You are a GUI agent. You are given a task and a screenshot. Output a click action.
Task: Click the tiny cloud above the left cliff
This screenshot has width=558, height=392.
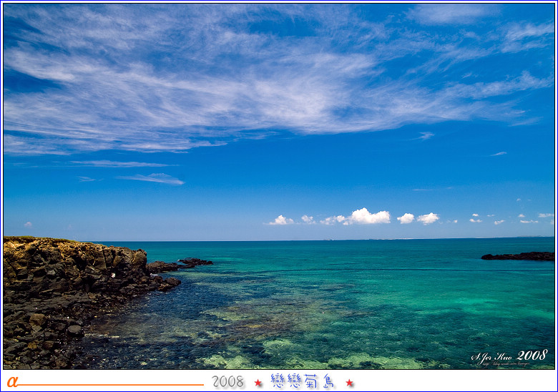point(28,225)
